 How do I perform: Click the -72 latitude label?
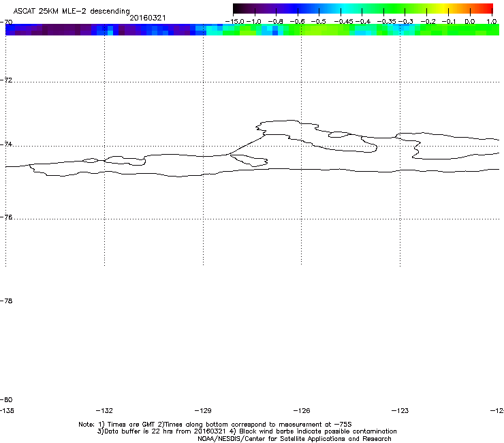pyautogui.click(x=6, y=80)
